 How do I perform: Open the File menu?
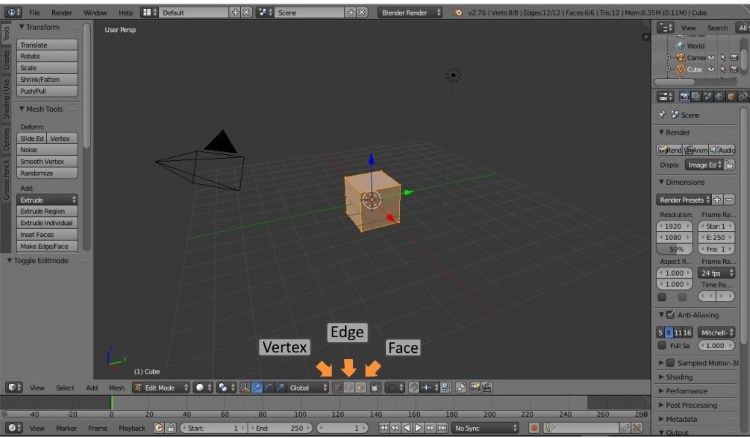(34, 12)
